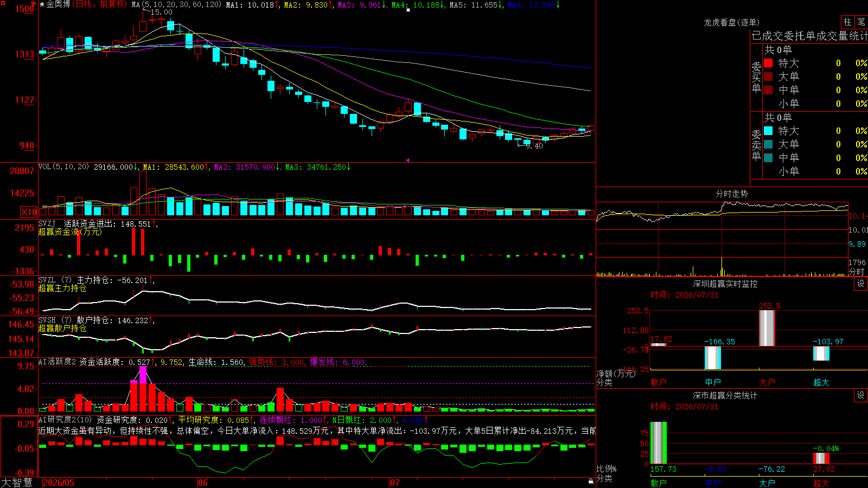Click the 金奥博 stock name

(x=58, y=4)
